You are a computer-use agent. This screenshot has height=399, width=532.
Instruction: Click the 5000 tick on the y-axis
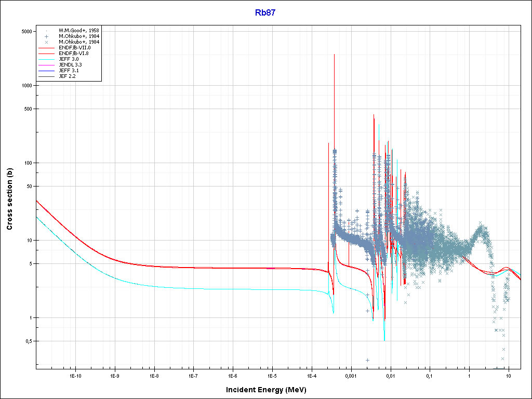coord(27,31)
